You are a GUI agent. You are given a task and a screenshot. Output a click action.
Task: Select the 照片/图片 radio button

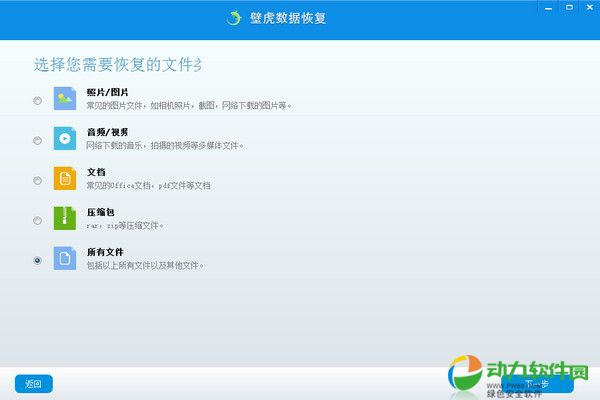click(38, 100)
